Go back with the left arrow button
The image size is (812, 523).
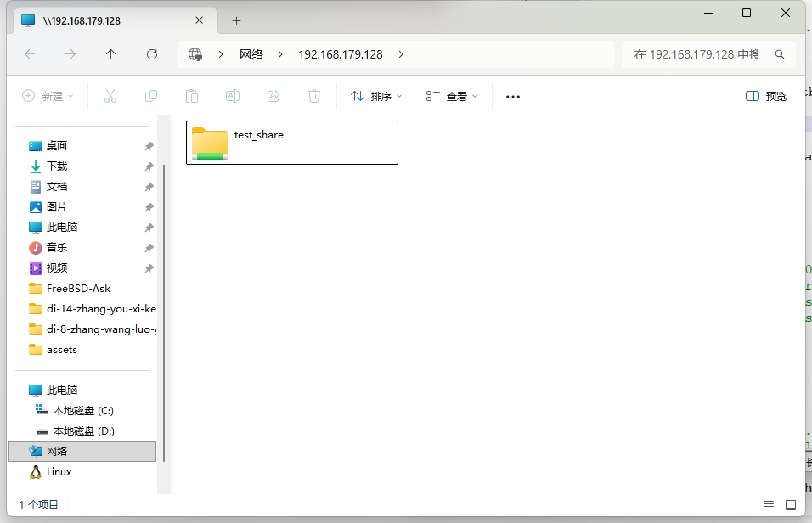point(30,54)
